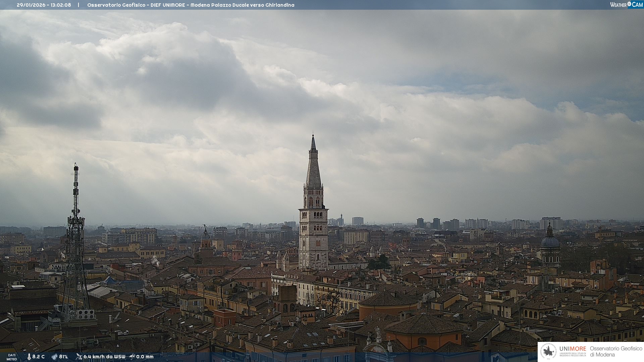
Task: Click the 0.0 mm rainfall value
Action: click(145, 357)
